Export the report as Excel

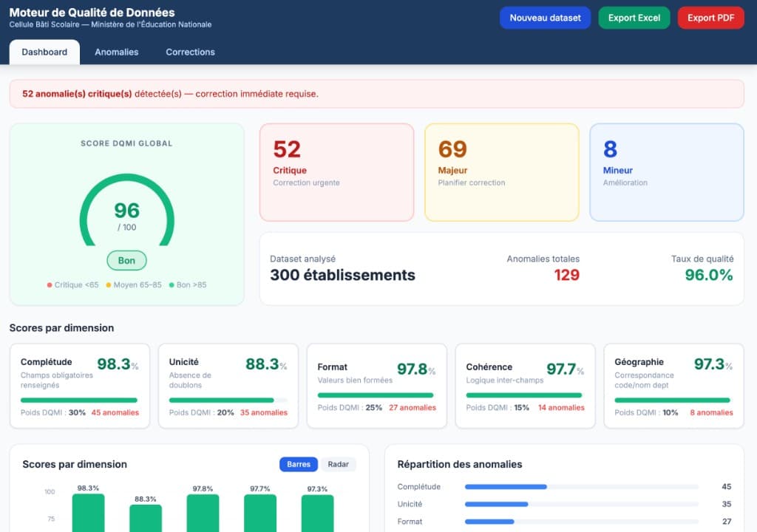634,17
